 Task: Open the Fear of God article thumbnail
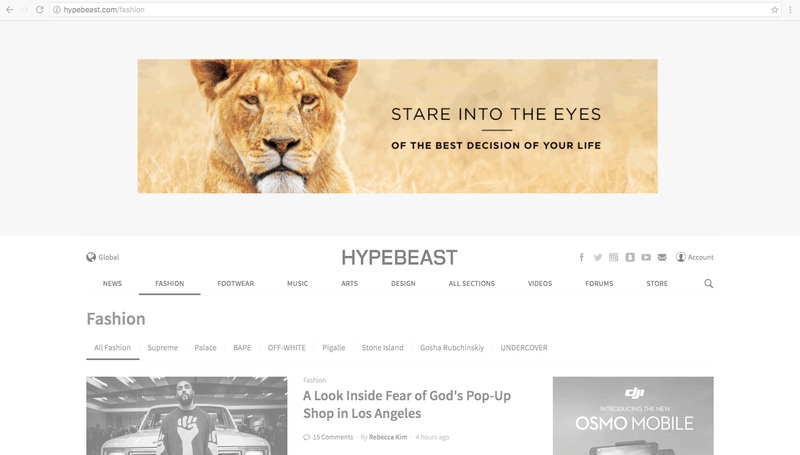tap(187, 416)
